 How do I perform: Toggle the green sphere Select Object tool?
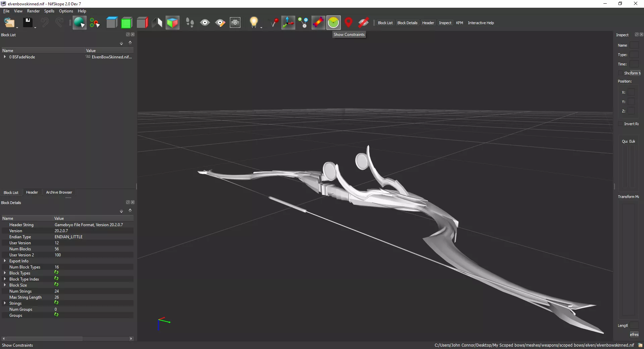[x=79, y=23]
